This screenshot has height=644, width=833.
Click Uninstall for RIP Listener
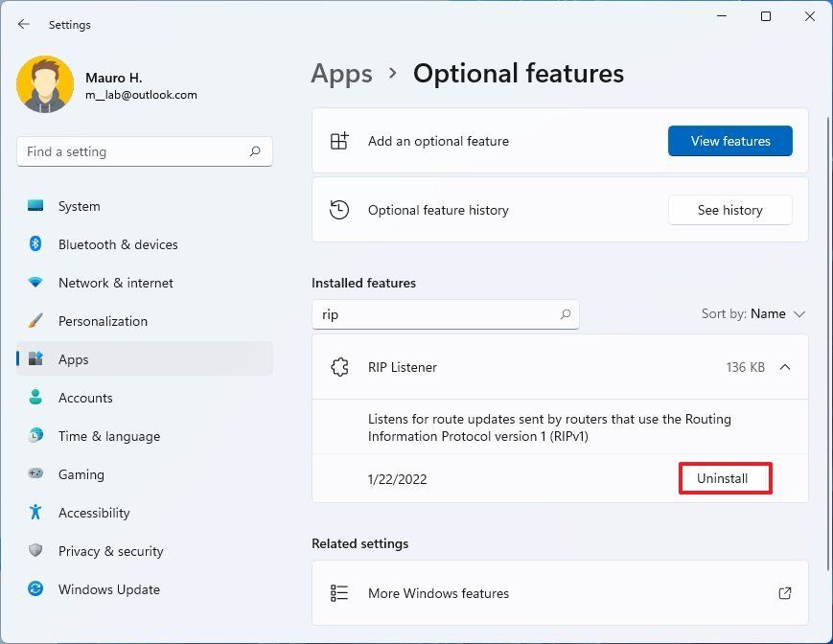click(725, 478)
